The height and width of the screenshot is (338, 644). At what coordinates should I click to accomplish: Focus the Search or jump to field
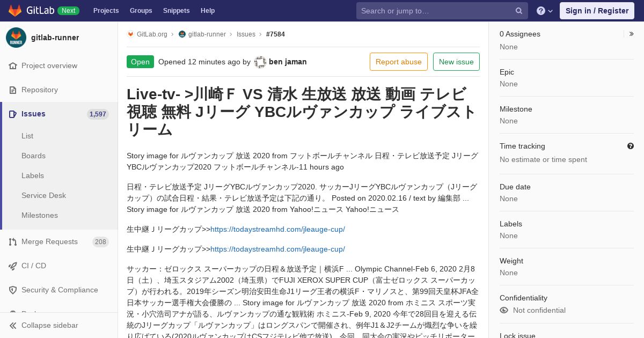point(442,11)
